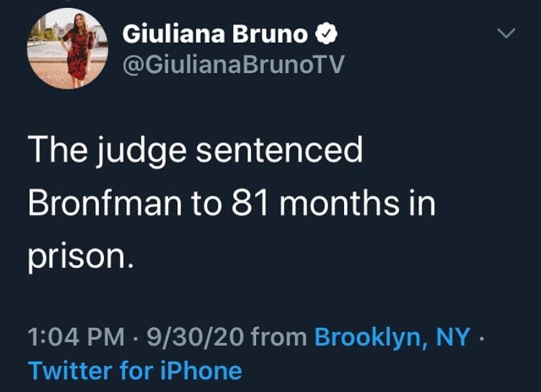Click the 9/30/20 date
Screen dimensions: 541x392
pyautogui.click(x=196, y=336)
